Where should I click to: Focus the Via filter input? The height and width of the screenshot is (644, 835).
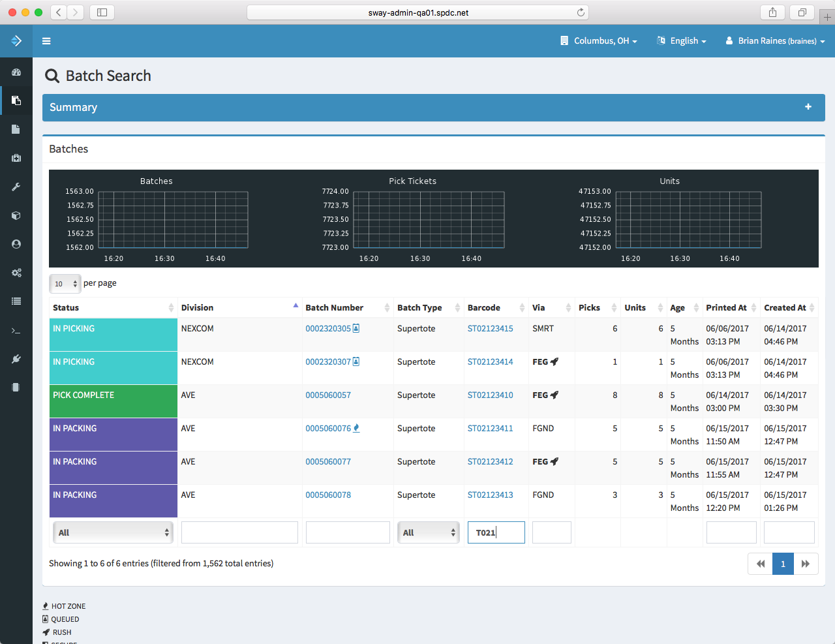(552, 532)
